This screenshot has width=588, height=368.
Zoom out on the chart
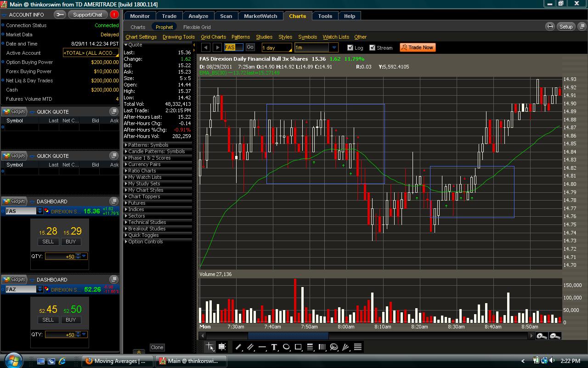[555, 336]
